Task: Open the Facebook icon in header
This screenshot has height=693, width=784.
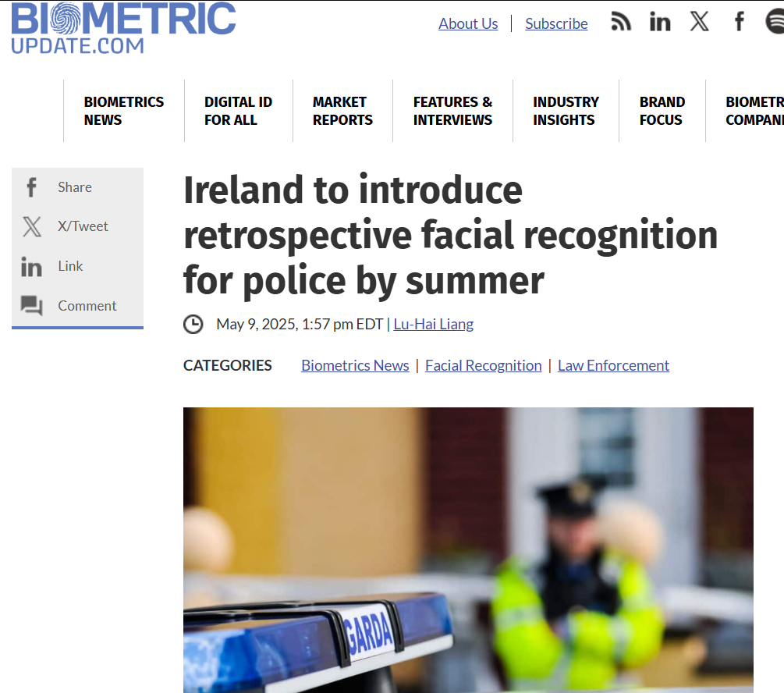Action: [739, 22]
